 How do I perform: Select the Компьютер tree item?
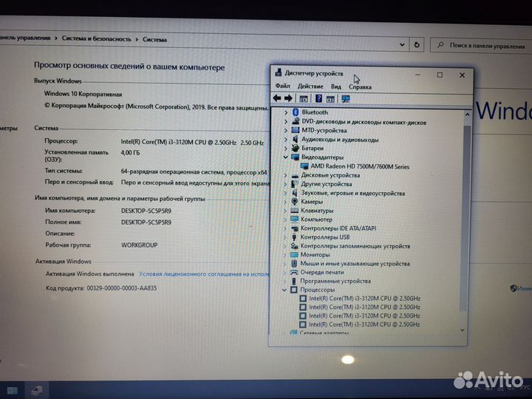tap(316, 219)
